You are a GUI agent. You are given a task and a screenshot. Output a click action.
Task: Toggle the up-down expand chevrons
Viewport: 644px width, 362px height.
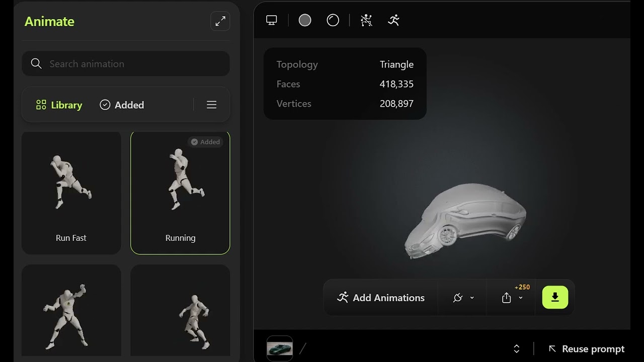coord(516,349)
